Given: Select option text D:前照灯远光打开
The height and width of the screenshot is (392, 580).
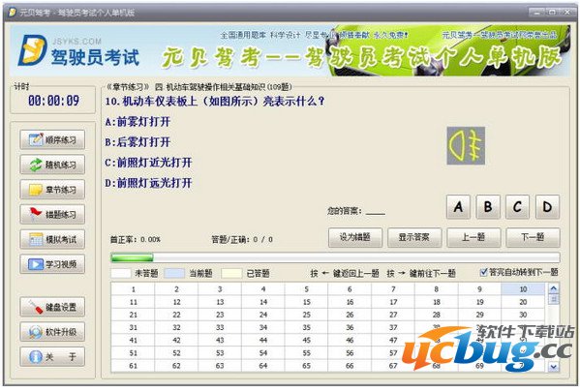Looking at the screenshot, I should tap(148, 183).
